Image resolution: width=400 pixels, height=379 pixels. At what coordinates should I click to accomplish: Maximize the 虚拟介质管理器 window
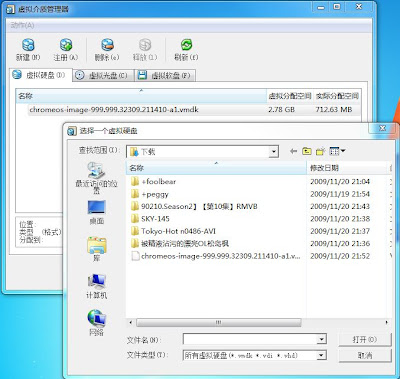[x=337, y=7]
